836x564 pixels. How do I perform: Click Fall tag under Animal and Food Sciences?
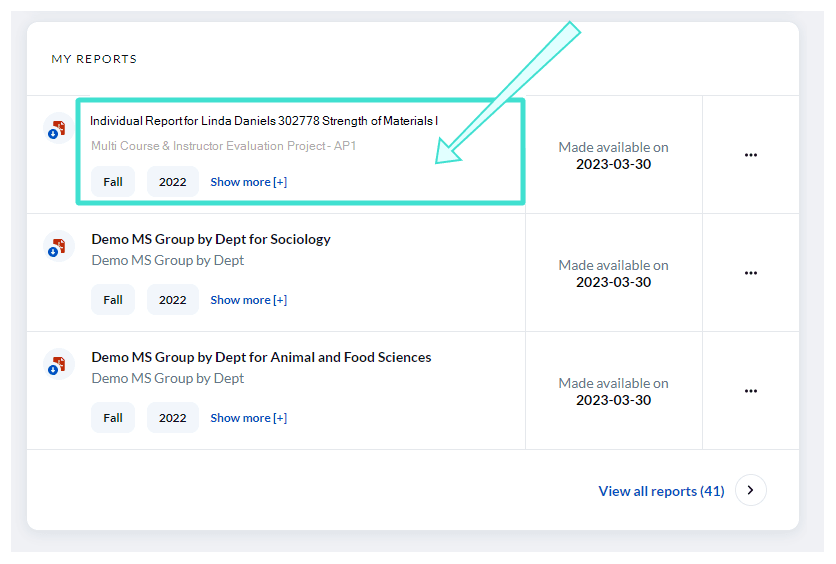coord(113,418)
